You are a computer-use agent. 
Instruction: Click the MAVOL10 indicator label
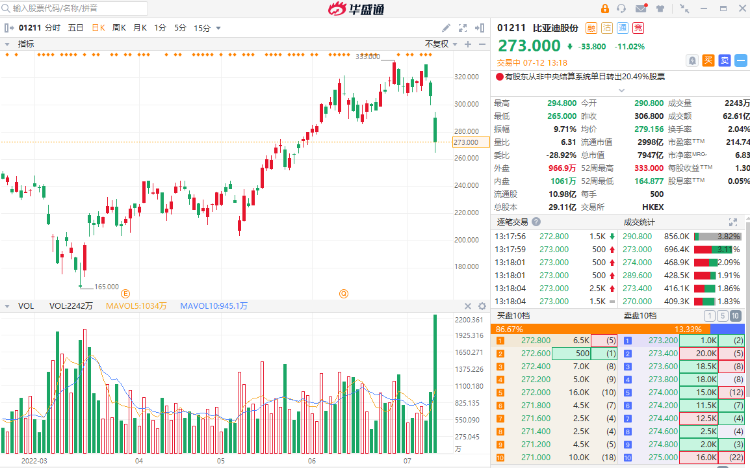[214, 306]
